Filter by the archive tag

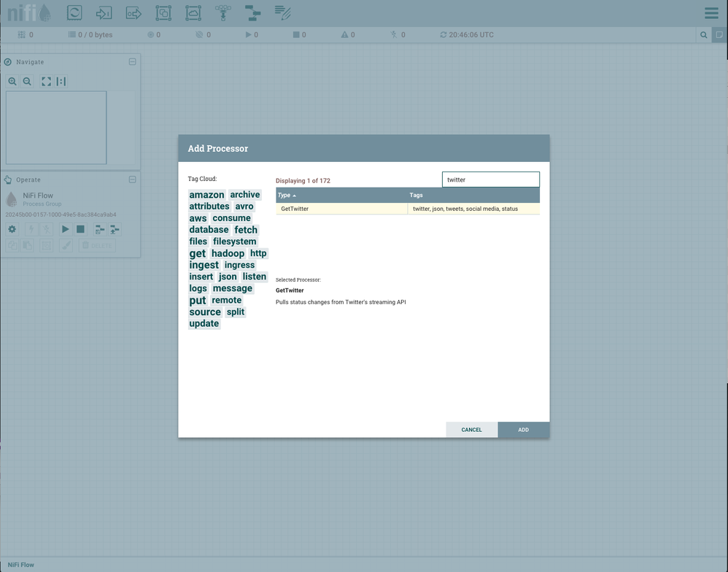[x=244, y=195]
